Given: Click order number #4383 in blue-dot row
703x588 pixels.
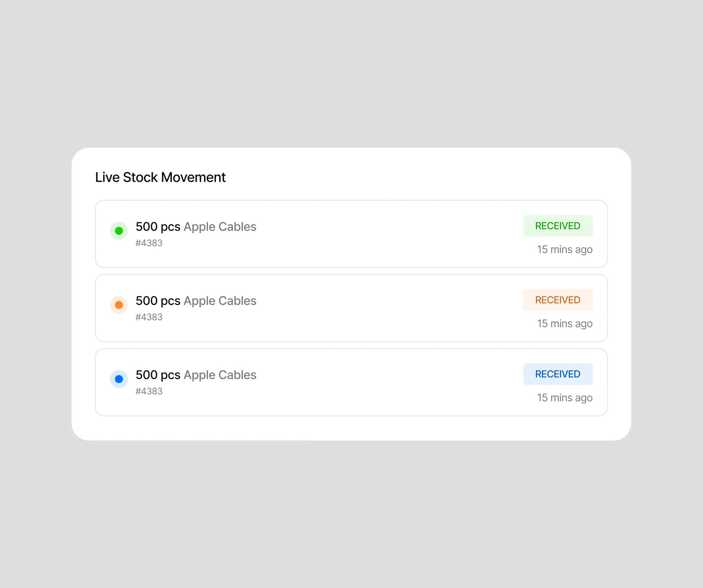Looking at the screenshot, I should click(x=149, y=391).
